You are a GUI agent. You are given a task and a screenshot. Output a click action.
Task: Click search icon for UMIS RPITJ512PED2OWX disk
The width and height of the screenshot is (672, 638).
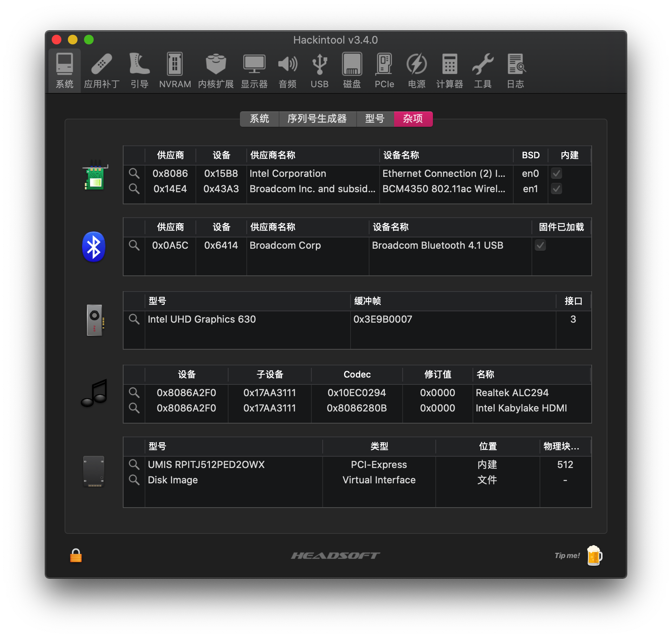click(134, 465)
